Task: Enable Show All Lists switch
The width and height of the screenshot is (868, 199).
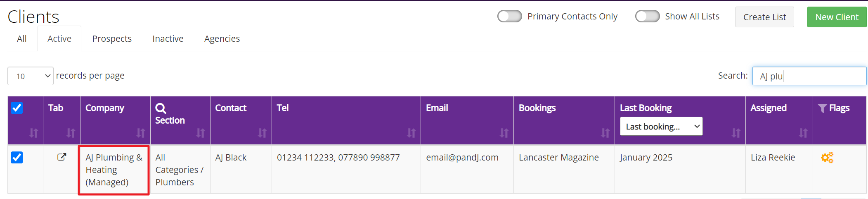Action: click(647, 16)
